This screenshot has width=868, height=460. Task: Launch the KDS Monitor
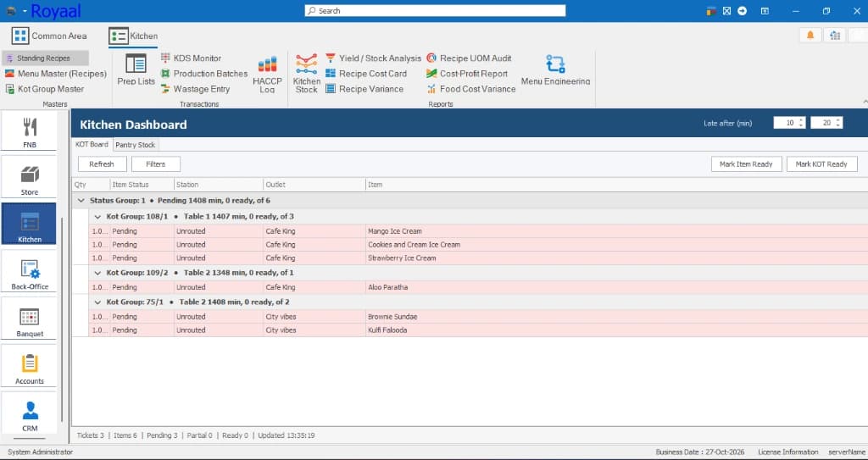tap(191, 58)
